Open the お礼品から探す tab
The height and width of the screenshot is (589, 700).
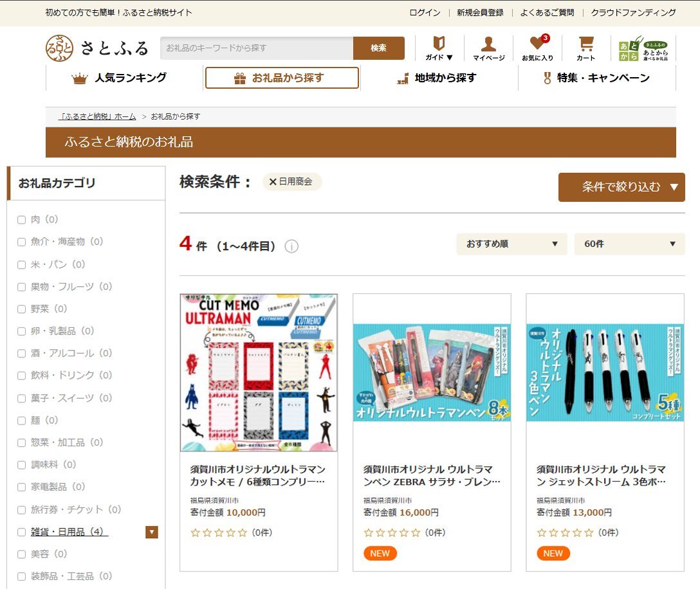coord(282,78)
